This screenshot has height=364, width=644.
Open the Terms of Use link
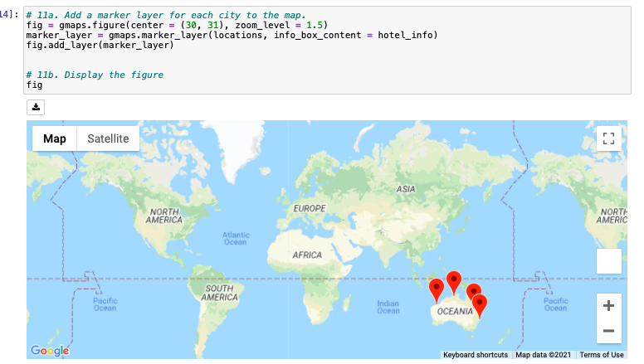coord(602,355)
